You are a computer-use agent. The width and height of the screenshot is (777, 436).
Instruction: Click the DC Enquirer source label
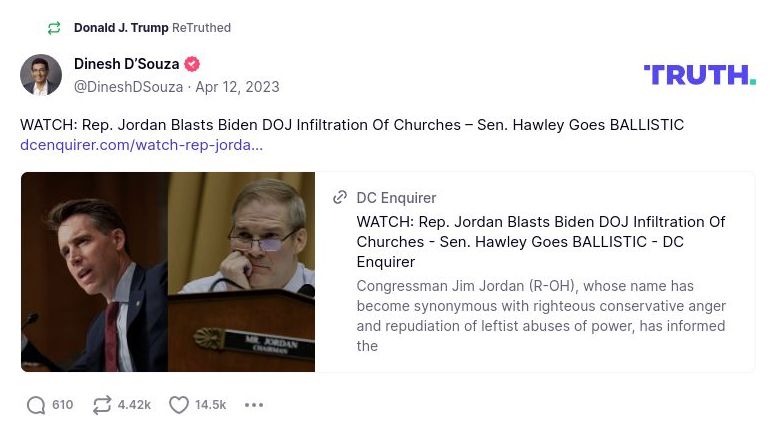click(x=396, y=198)
